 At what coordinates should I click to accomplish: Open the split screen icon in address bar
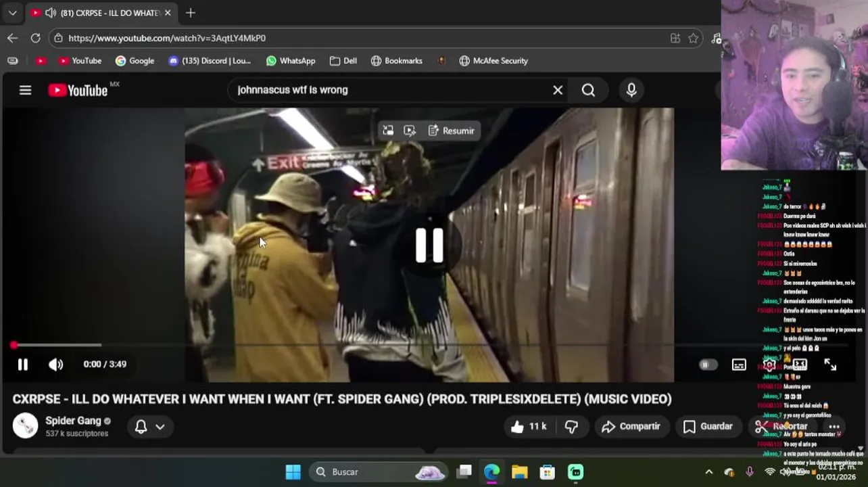point(675,39)
